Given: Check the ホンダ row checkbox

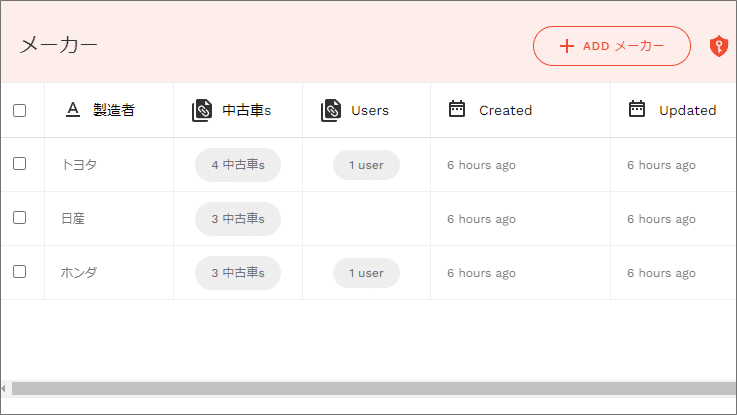Looking at the screenshot, I should point(19,272).
